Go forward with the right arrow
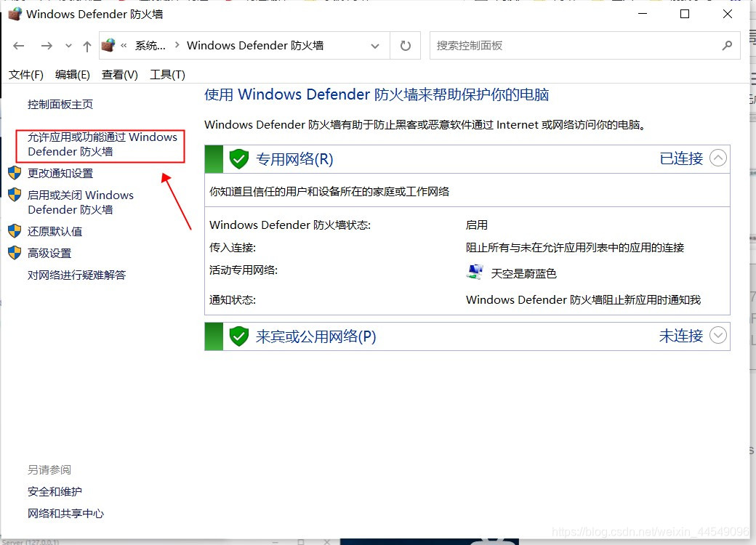The width and height of the screenshot is (756, 545). (x=47, y=46)
